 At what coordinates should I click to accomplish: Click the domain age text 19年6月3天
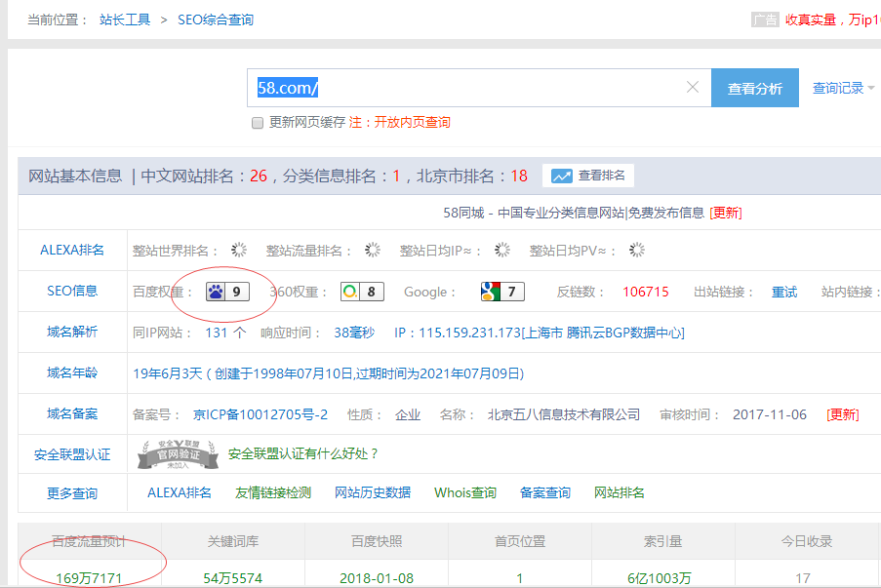pos(168,373)
